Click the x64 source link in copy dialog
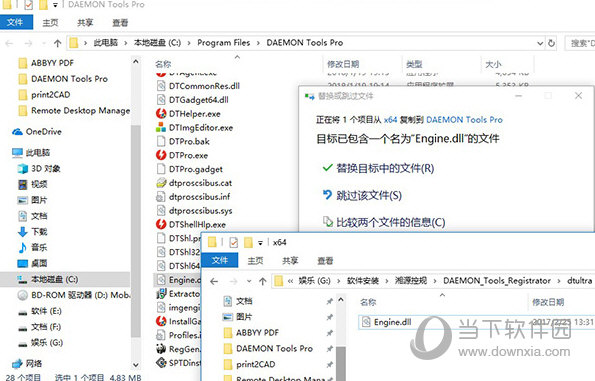The image size is (595, 381). pos(390,120)
